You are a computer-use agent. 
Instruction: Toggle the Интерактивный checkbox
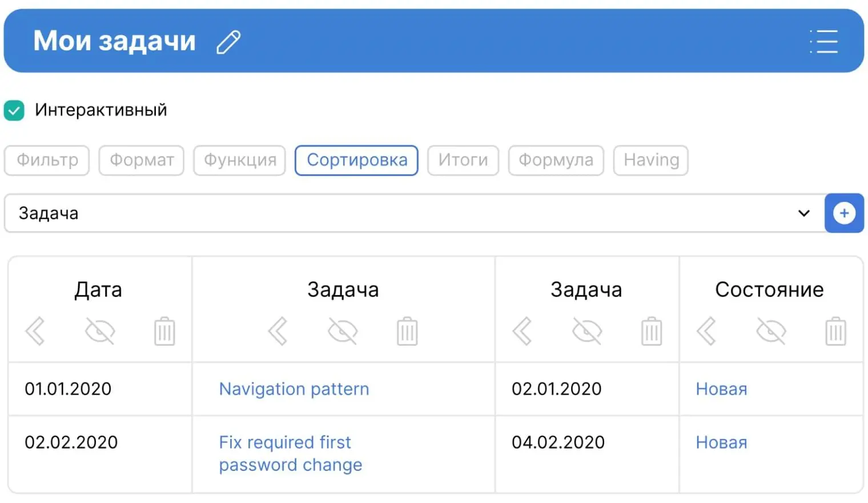coord(14,110)
